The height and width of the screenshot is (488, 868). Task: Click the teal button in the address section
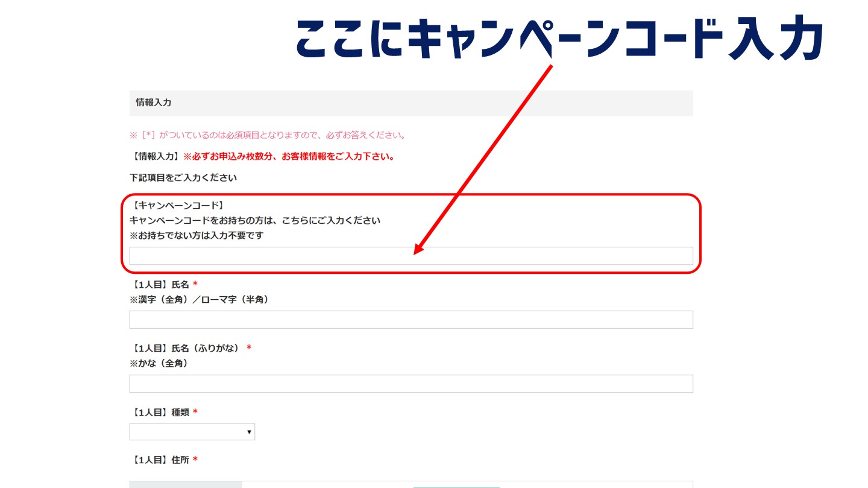click(x=456, y=486)
